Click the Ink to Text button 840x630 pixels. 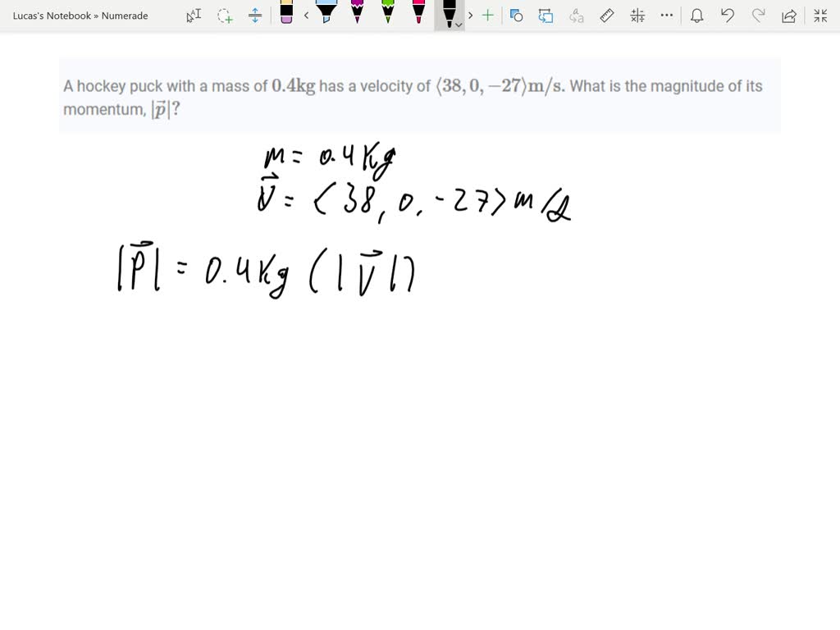577,16
